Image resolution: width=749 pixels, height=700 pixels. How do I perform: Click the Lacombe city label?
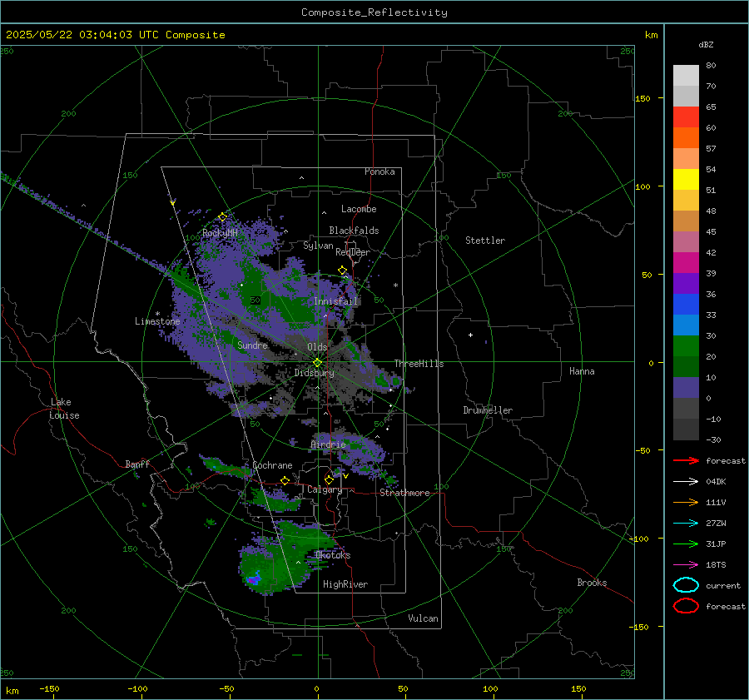pyautogui.click(x=359, y=209)
